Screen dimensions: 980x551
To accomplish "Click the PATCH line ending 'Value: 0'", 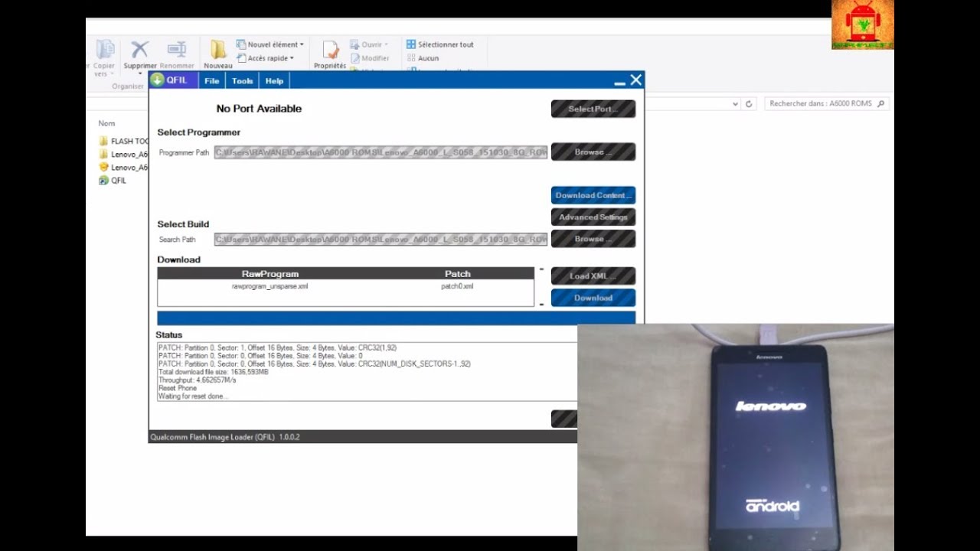I will 260,356.
